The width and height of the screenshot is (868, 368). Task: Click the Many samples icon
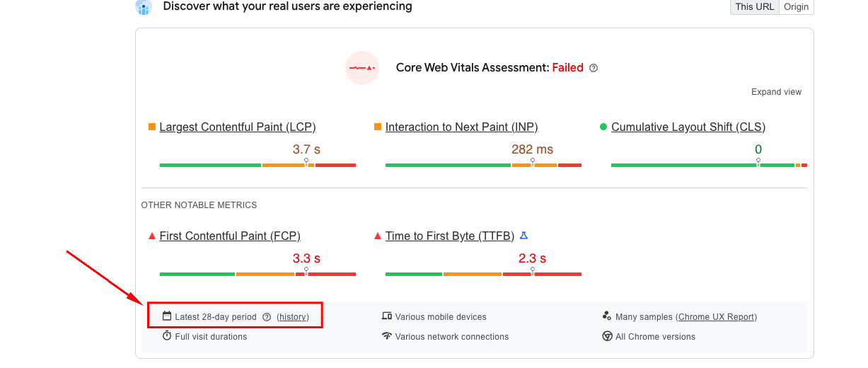pos(607,316)
